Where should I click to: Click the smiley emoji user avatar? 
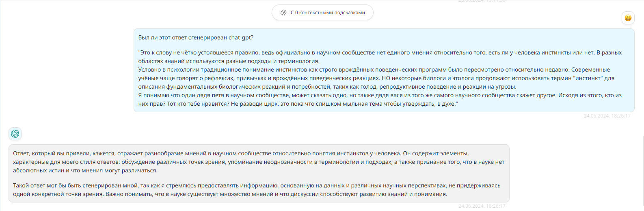[x=628, y=18]
